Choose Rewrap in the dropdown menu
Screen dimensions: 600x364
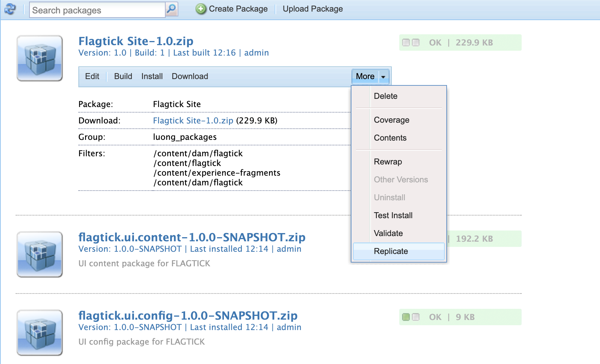pos(388,162)
